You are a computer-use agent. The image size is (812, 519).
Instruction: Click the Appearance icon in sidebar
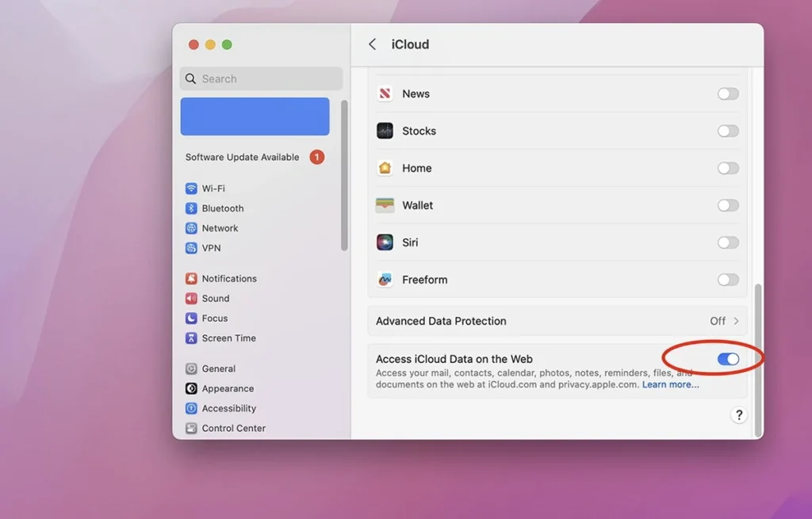pyautogui.click(x=191, y=388)
